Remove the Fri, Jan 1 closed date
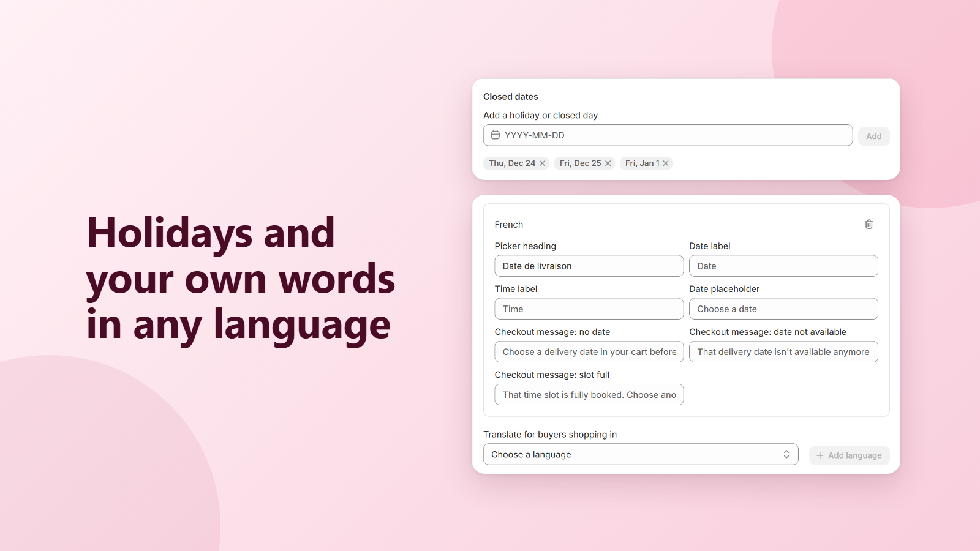980x551 pixels. click(x=666, y=163)
